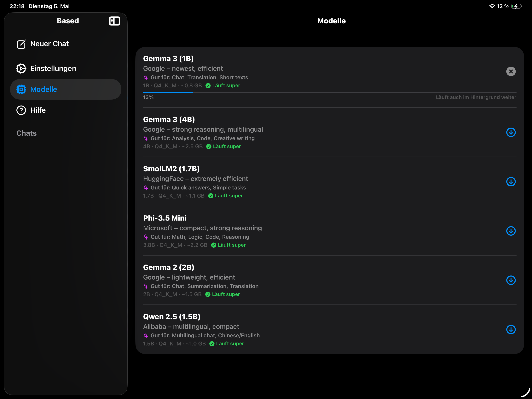532x399 pixels.
Task: Click the green checkmark on SmolLM2
Action: 211,196
